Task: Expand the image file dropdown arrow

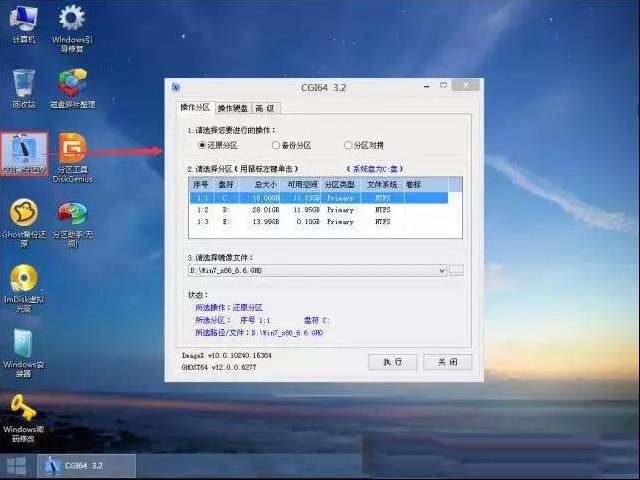Action: [x=442, y=271]
